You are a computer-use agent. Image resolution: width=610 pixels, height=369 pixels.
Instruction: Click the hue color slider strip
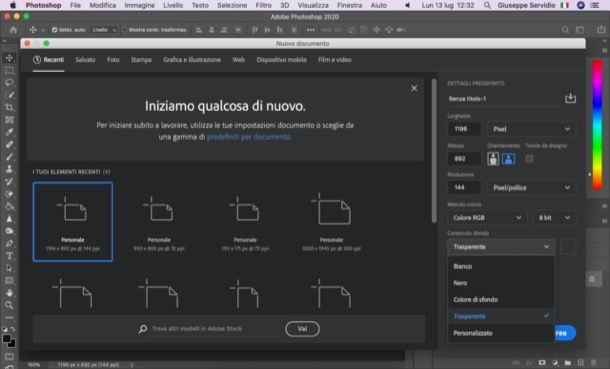pos(597,125)
